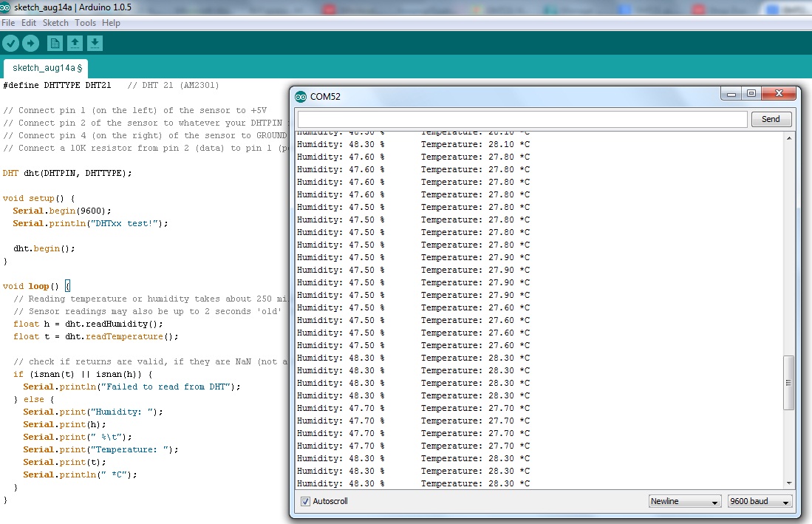Click the serial monitor scrollbar thumb
Viewport: 812px width, 524px height.
(788, 383)
